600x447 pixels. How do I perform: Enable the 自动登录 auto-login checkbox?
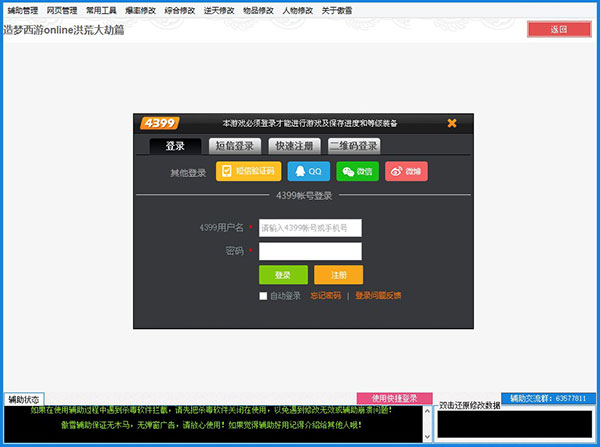263,296
